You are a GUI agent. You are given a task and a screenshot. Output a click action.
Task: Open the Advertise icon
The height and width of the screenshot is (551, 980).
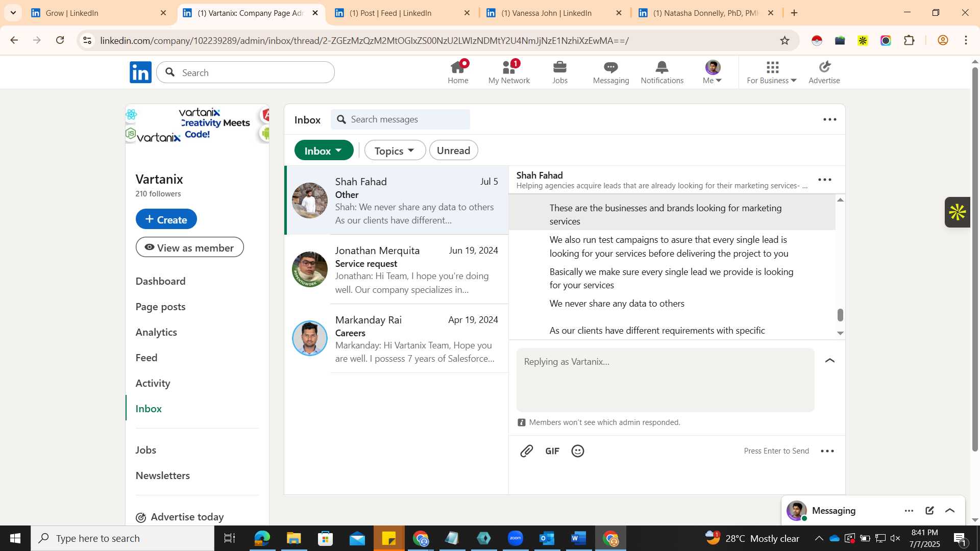tap(824, 72)
